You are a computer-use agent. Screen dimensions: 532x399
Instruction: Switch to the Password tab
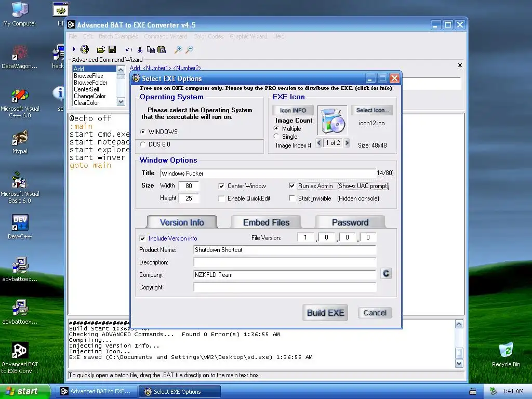[350, 222]
